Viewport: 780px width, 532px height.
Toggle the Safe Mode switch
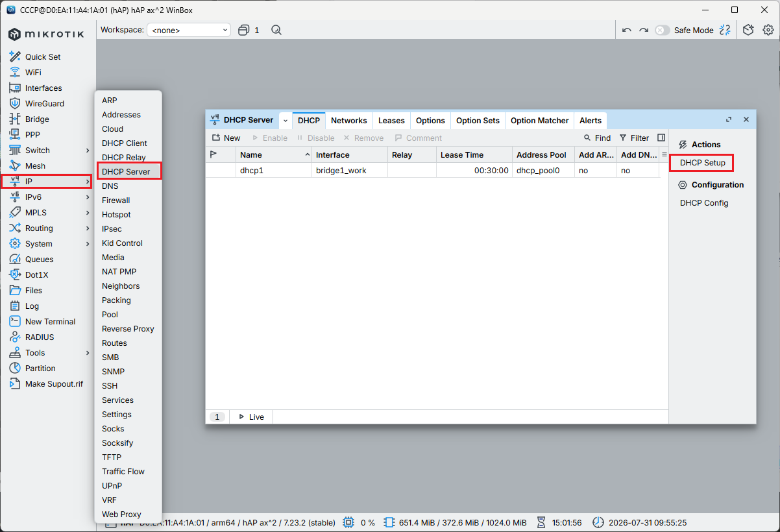[662, 30]
